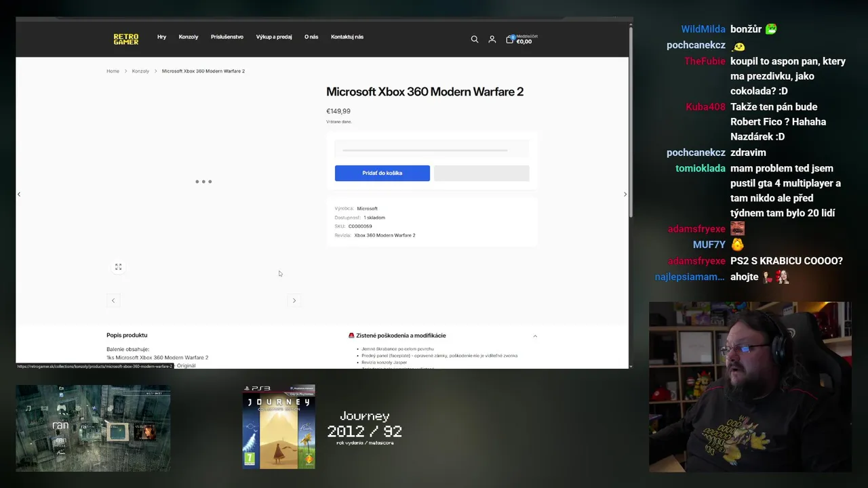
Task: Open the user account icon
Action: [x=492, y=39]
